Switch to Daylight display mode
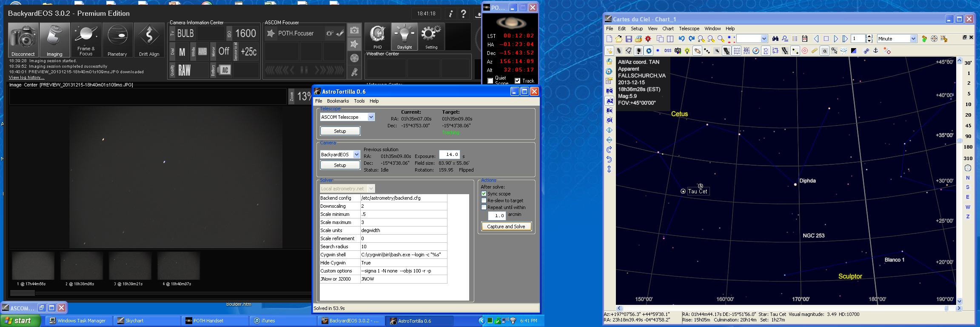The width and height of the screenshot is (980, 327). click(x=404, y=37)
